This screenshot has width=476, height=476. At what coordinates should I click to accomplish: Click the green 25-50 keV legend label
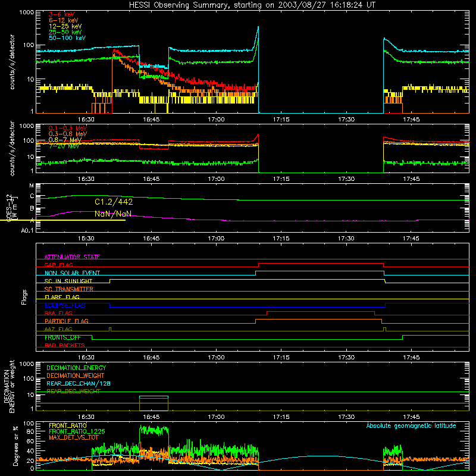[x=65, y=32]
